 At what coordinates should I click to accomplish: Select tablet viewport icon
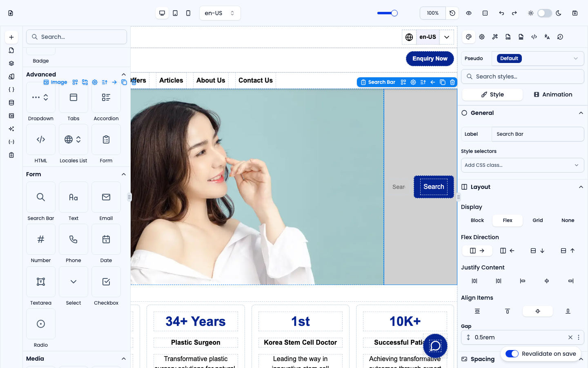175,13
